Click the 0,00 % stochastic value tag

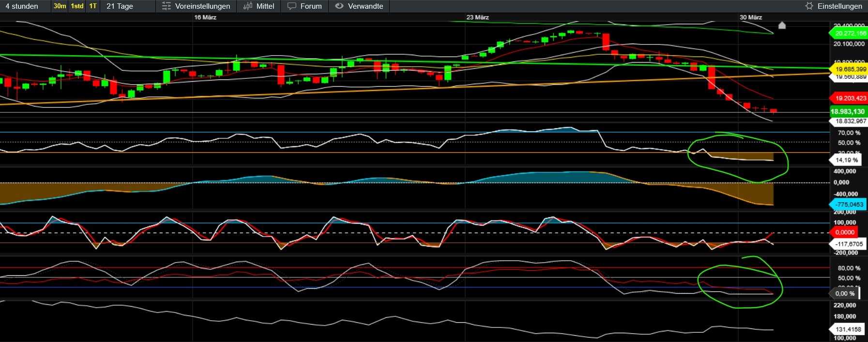[844, 294]
